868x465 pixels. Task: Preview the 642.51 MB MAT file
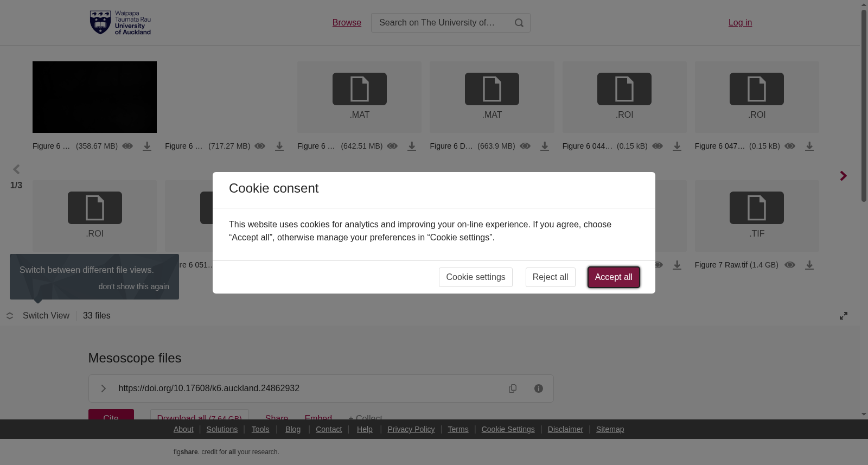[392, 146]
